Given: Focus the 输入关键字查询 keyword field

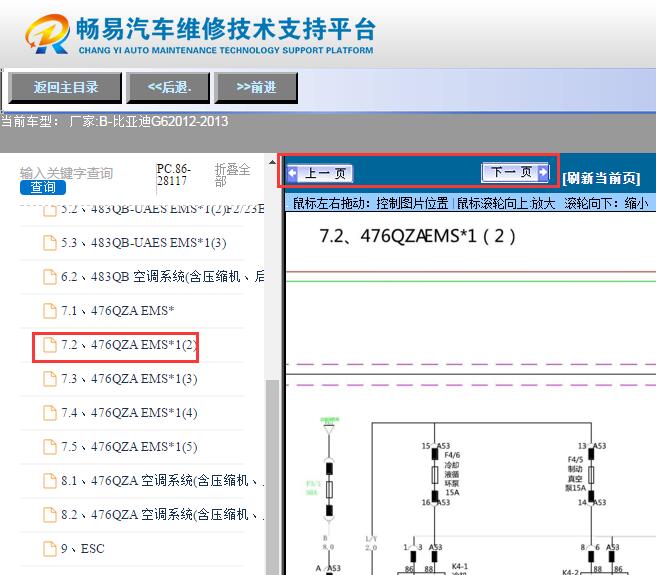Looking at the screenshot, I should coord(67,173).
